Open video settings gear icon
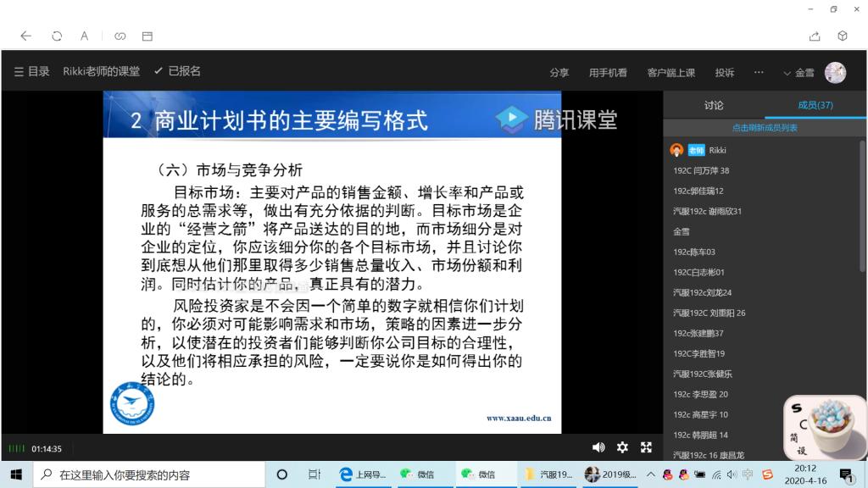868x488 pixels. click(622, 447)
